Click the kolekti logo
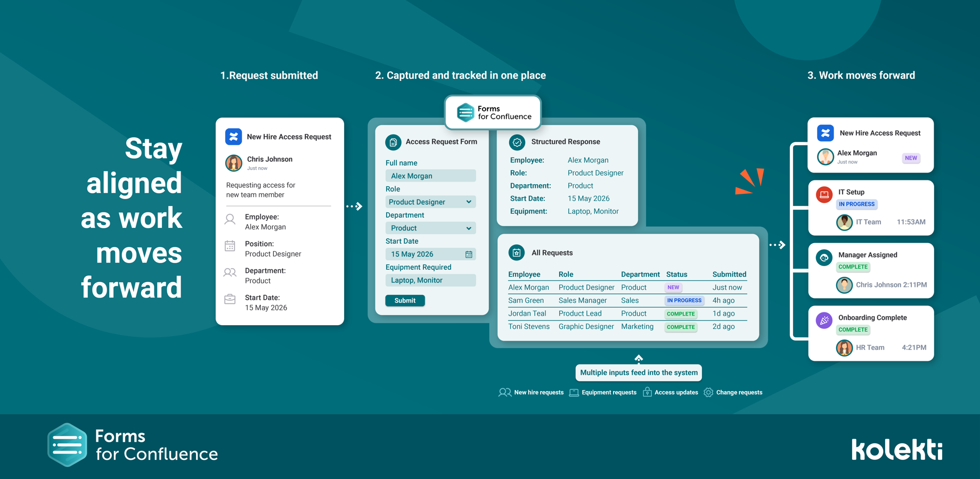980x479 pixels. click(x=897, y=449)
